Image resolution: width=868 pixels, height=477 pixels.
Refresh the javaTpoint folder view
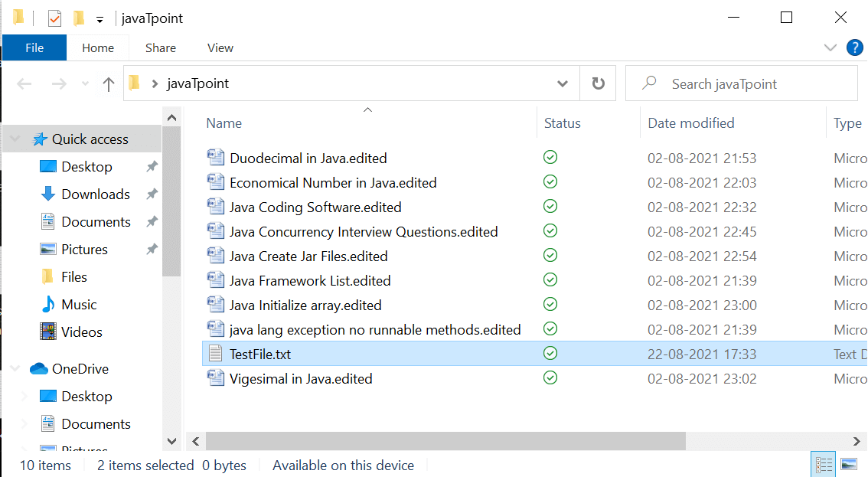[599, 83]
